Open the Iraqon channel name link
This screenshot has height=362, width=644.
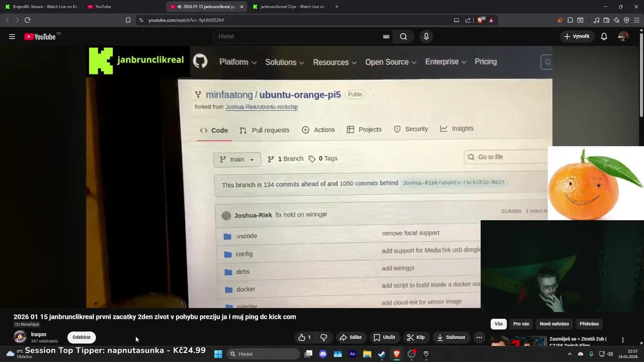point(39,334)
